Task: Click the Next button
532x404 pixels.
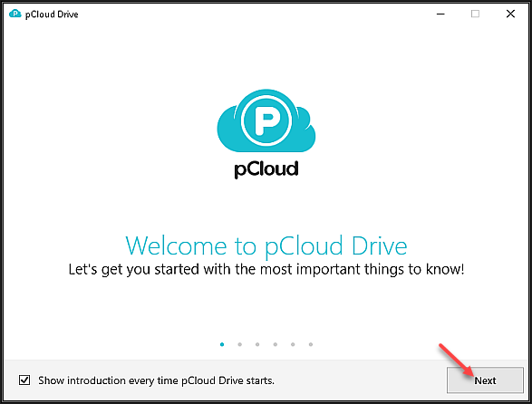Action: point(485,380)
